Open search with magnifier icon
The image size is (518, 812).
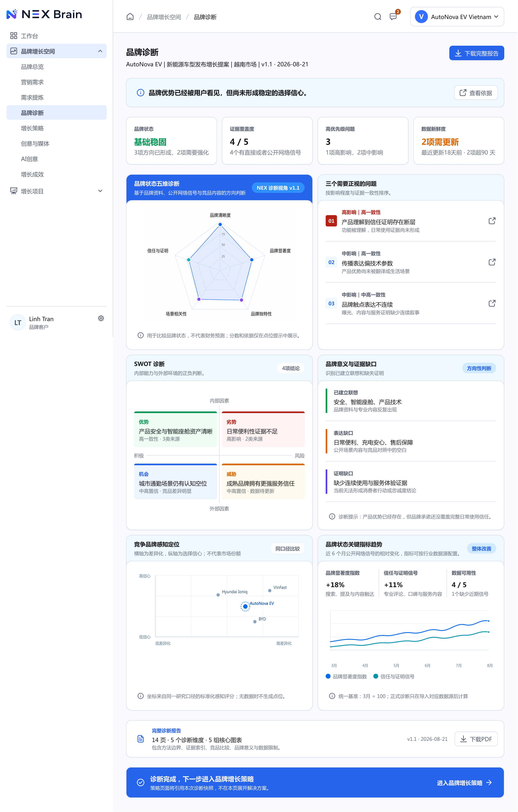coord(378,17)
